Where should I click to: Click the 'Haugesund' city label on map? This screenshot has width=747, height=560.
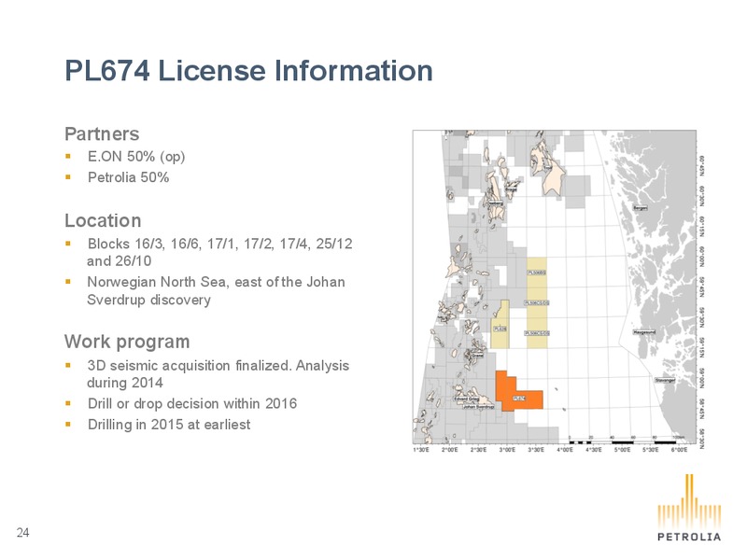(x=644, y=332)
